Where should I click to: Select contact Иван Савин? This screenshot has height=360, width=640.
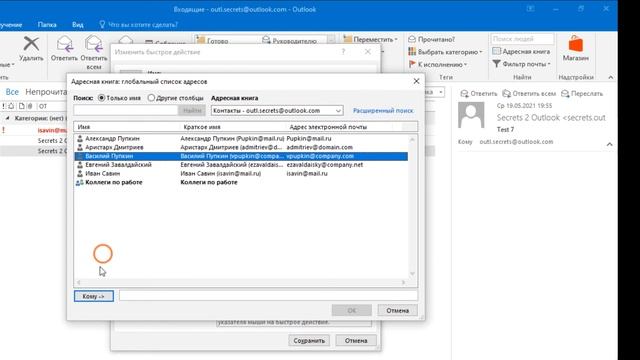(x=241, y=173)
